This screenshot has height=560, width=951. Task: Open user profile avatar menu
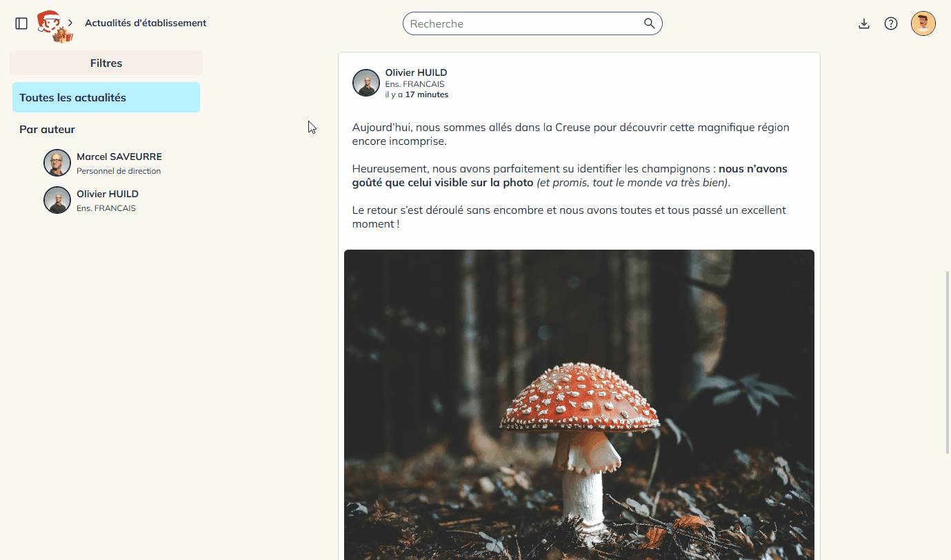pyautogui.click(x=923, y=23)
